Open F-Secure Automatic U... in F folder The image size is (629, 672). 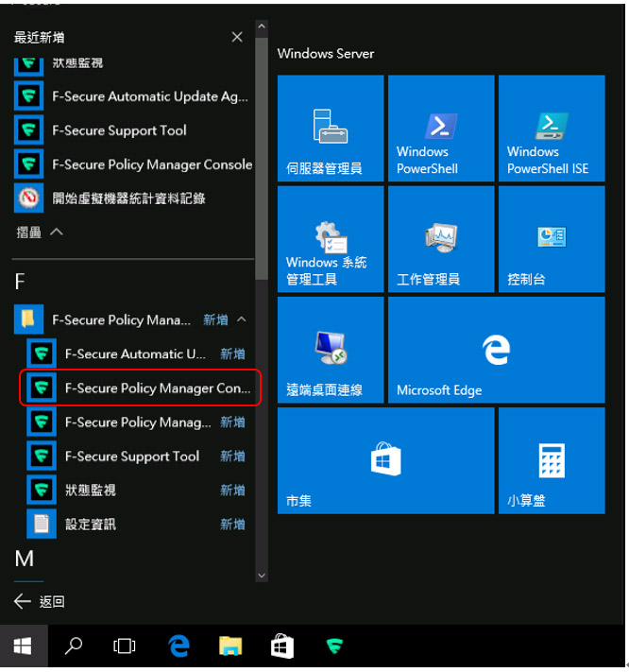point(139,353)
